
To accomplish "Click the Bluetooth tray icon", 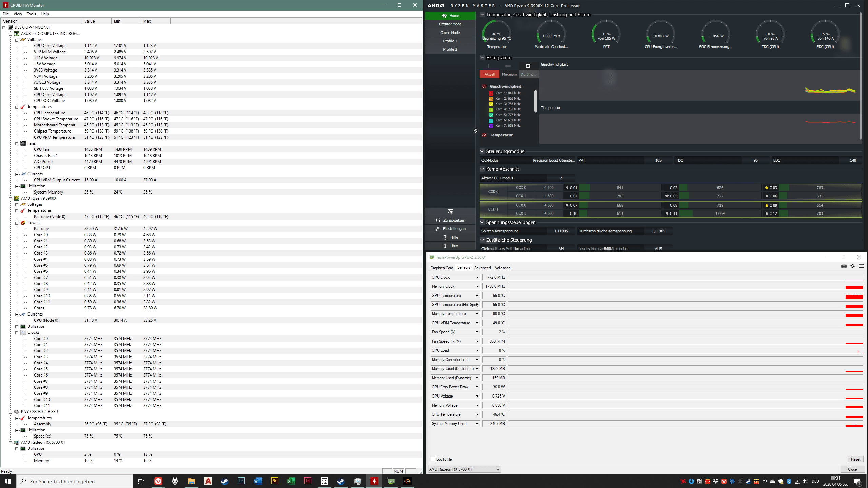I will click(x=789, y=481).
